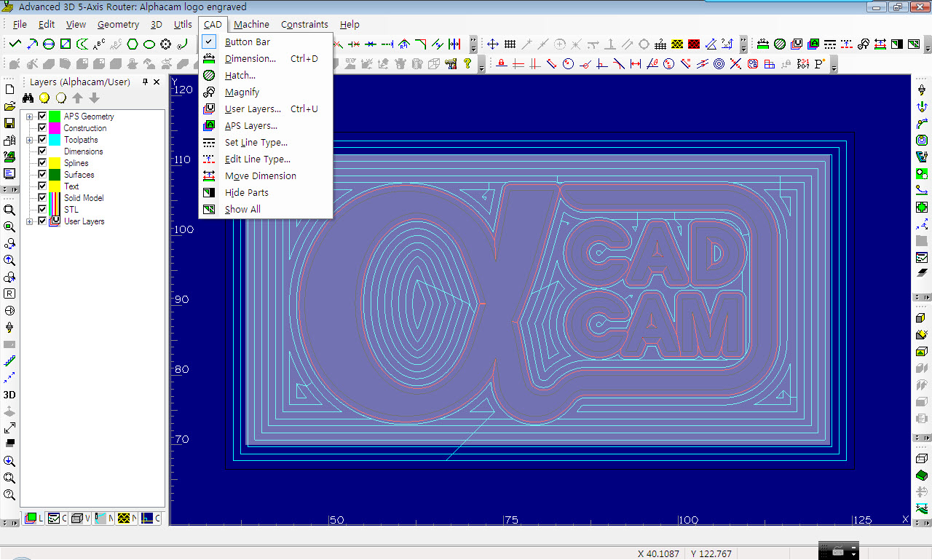Viewport: 932px width, 560px height.
Task: Select the polyline drawing tool
Action: click(15, 44)
